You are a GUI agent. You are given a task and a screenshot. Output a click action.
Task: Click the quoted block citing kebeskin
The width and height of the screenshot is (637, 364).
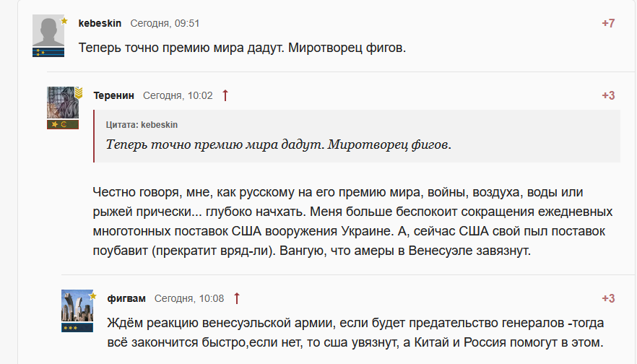point(357,136)
